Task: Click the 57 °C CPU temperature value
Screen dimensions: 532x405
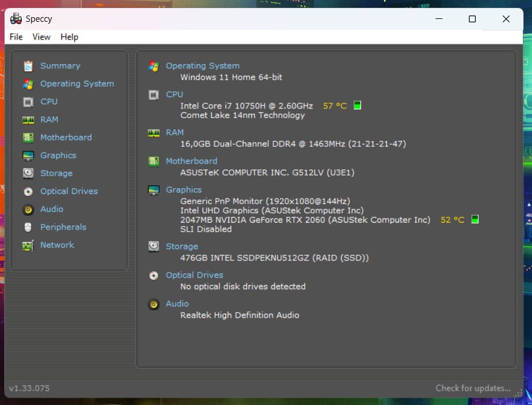Action: pyautogui.click(x=335, y=106)
